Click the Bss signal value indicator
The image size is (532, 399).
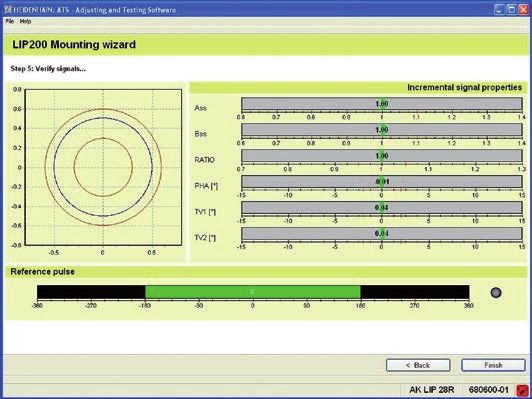pos(382,130)
